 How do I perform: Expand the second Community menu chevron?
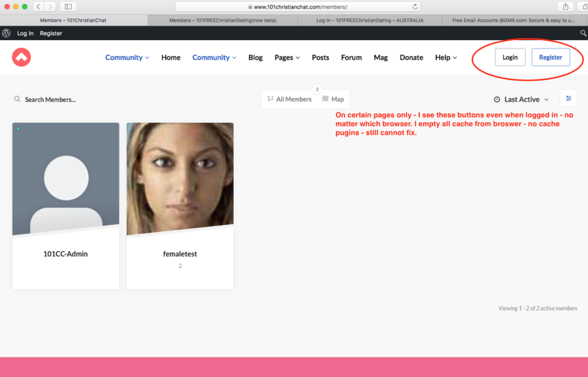tap(234, 58)
